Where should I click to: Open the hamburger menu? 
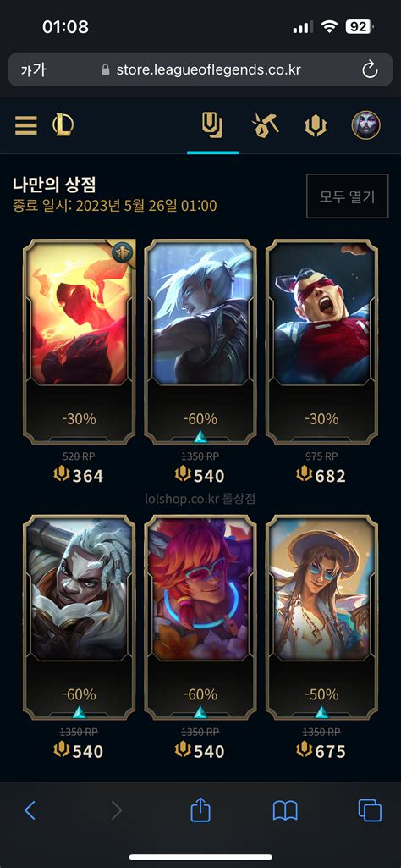tap(26, 125)
